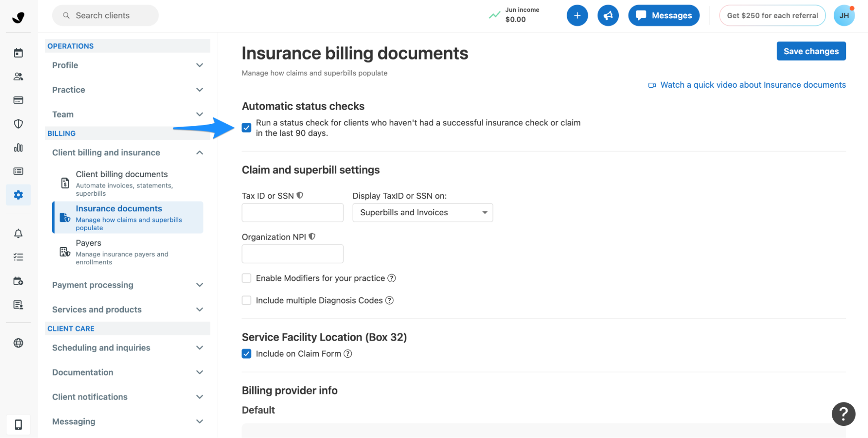
Task: Open the Display TaxID or SSN dropdown
Action: [x=422, y=212]
